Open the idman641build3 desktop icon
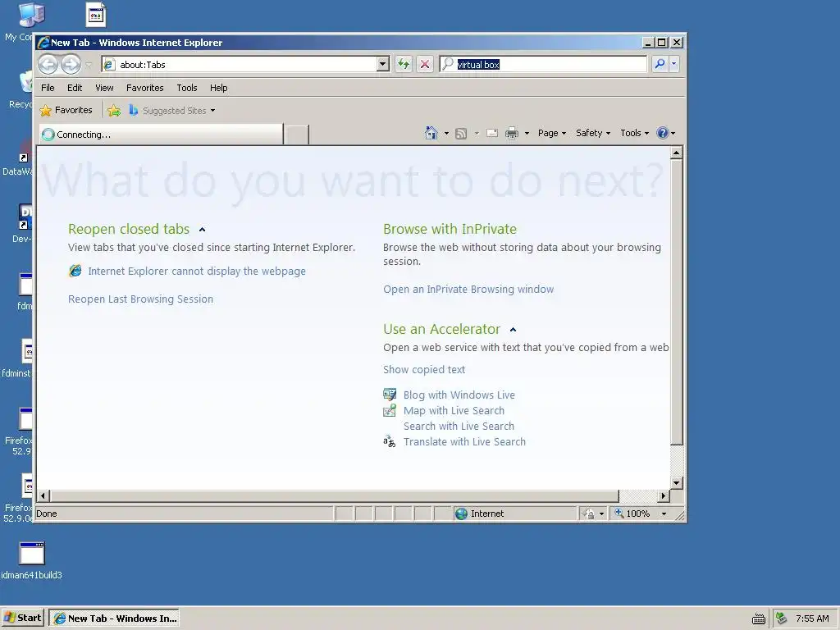The width and height of the screenshot is (840, 630). (x=32, y=560)
